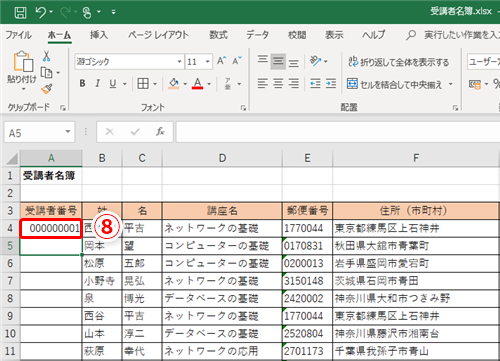Align text to top of cell
This screenshot has height=361, width=500.
263,61
